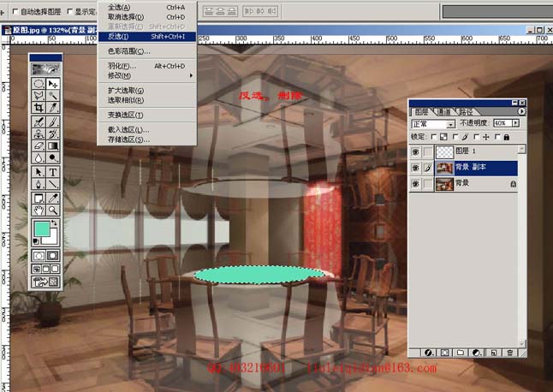The image size is (553, 392).
Task: Click 色彩范围 menu entry
Action: (128, 51)
